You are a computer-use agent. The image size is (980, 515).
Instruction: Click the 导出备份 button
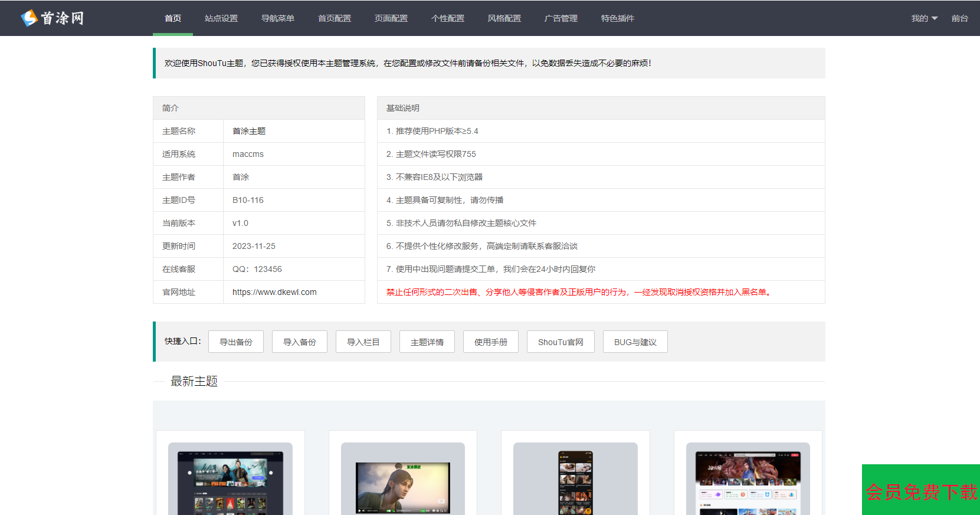click(x=236, y=342)
